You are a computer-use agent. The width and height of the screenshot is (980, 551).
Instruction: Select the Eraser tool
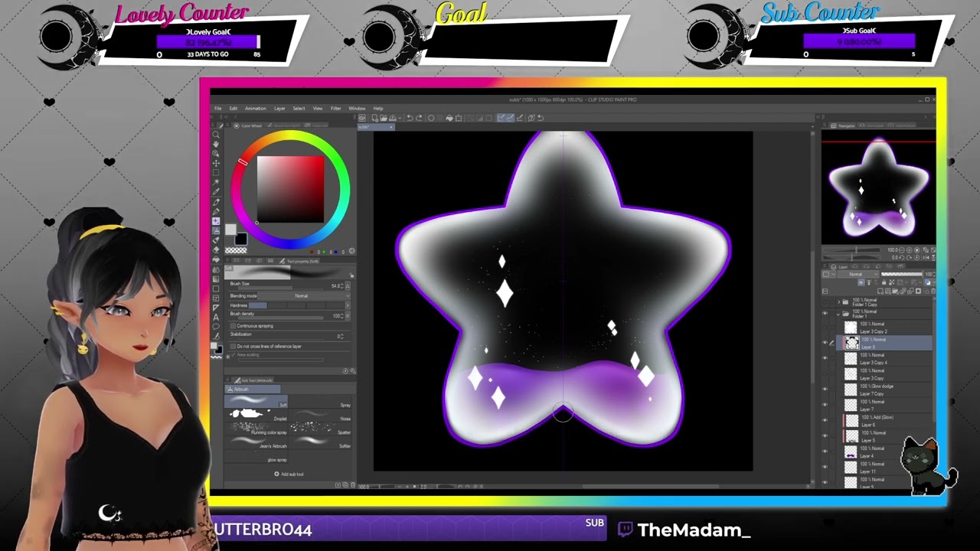coord(216,249)
